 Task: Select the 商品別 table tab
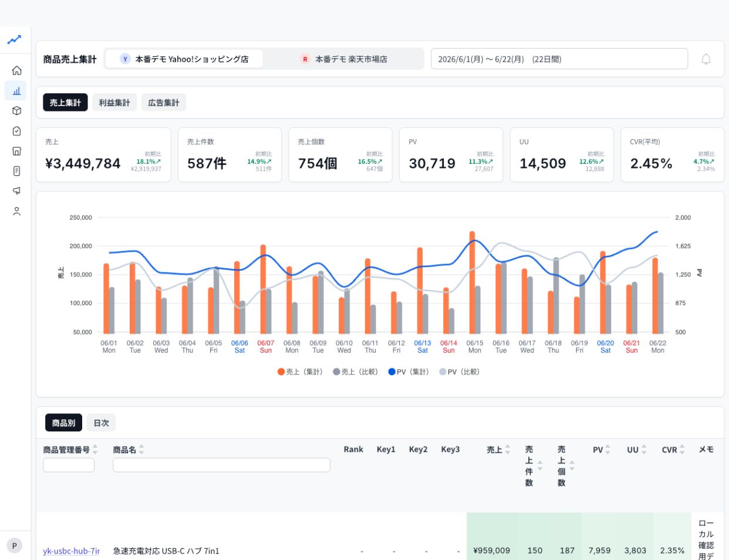63,423
